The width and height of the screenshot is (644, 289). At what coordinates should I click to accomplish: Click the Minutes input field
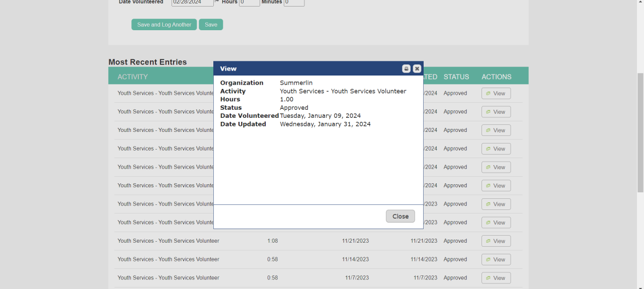coord(294,3)
